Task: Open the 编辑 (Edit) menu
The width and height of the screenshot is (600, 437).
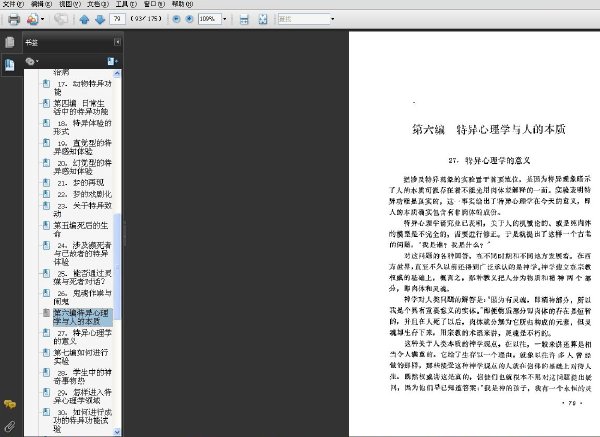Action: [x=41, y=4]
